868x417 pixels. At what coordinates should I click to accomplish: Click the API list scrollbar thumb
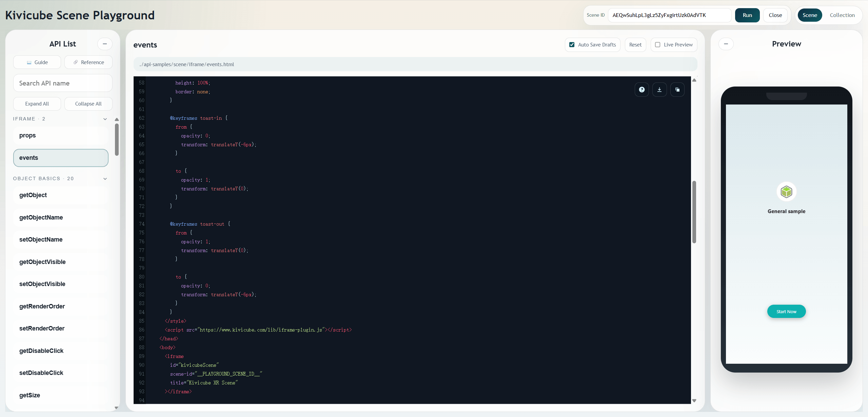pos(117,140)
